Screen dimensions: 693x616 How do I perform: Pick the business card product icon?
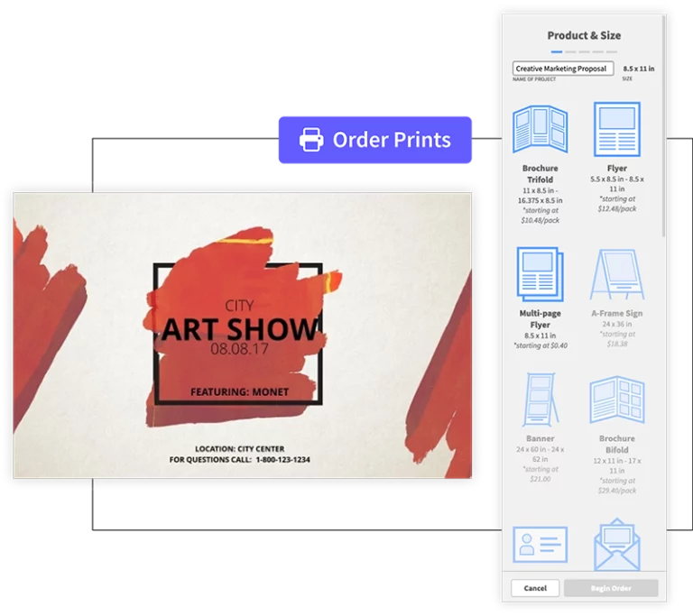pos(540,545)
